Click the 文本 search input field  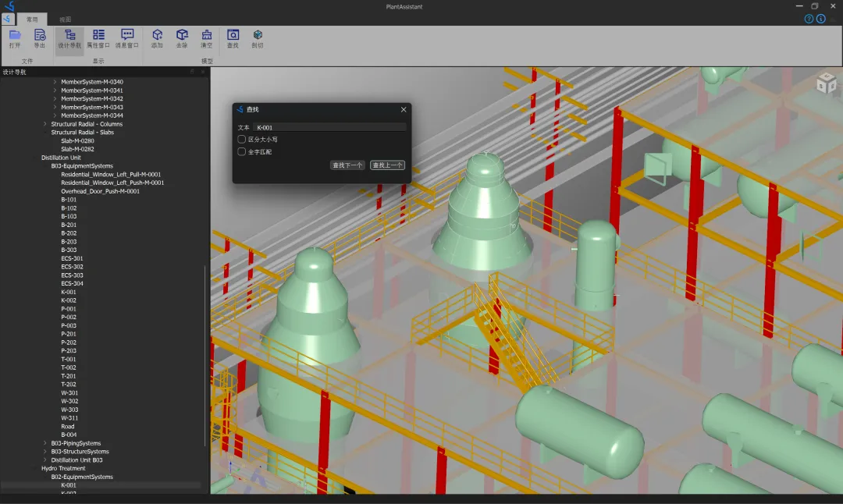pyautogui.click(x=329, y=127)
